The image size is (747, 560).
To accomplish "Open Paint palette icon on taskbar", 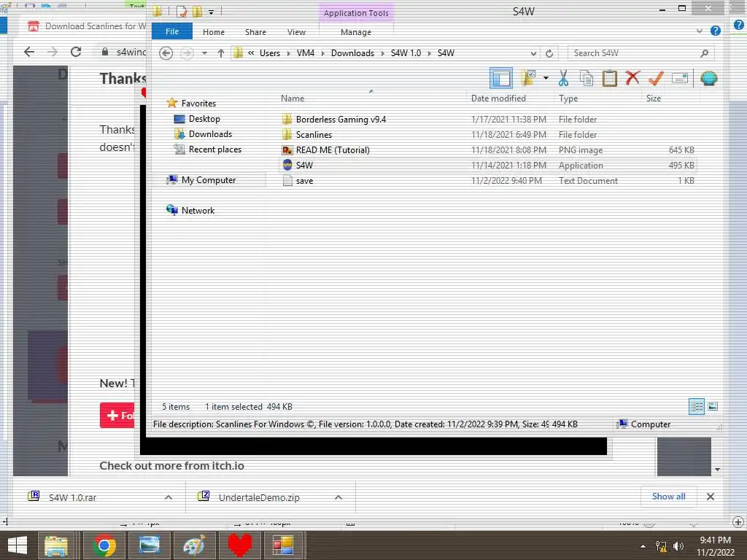I will tap(194, 545).
